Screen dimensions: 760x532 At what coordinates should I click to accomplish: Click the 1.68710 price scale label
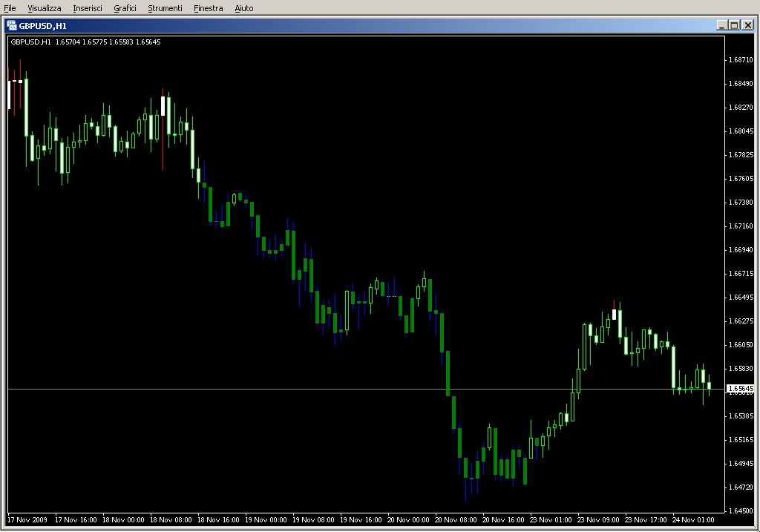(x=741, y=59)
